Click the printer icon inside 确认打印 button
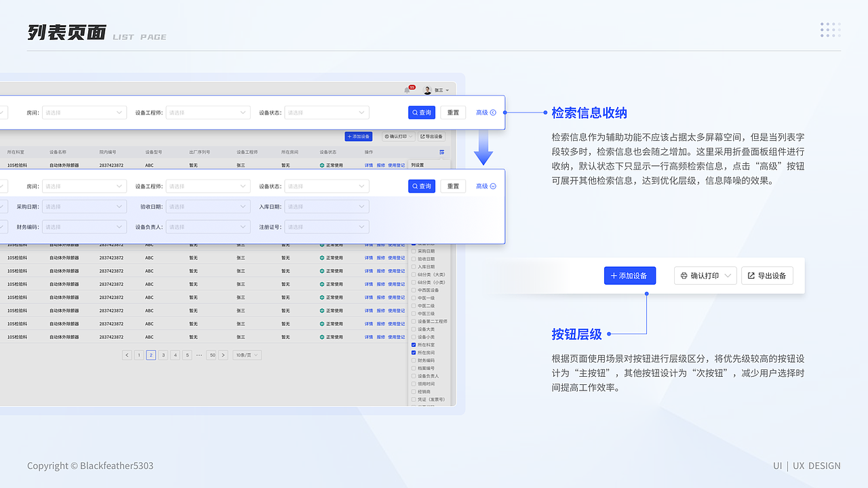868x488 pixels. pyautogui.click(x=685, y=275)
